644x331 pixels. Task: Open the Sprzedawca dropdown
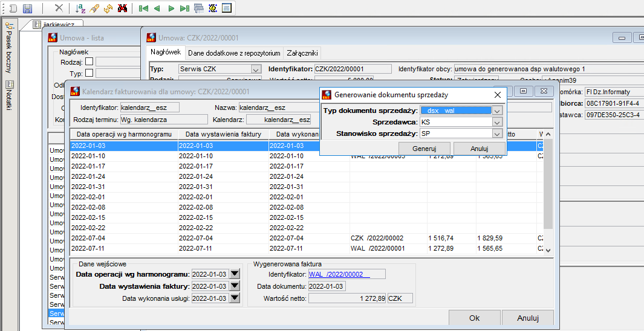[498, 122]
